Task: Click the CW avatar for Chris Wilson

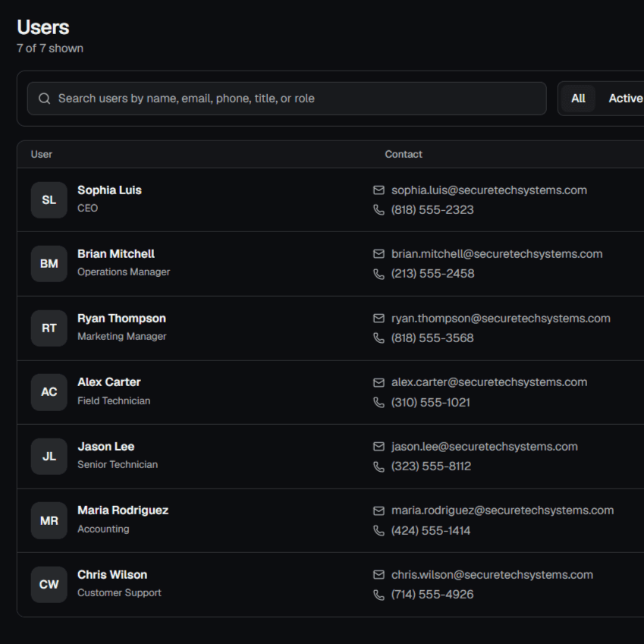Action: 49,584
